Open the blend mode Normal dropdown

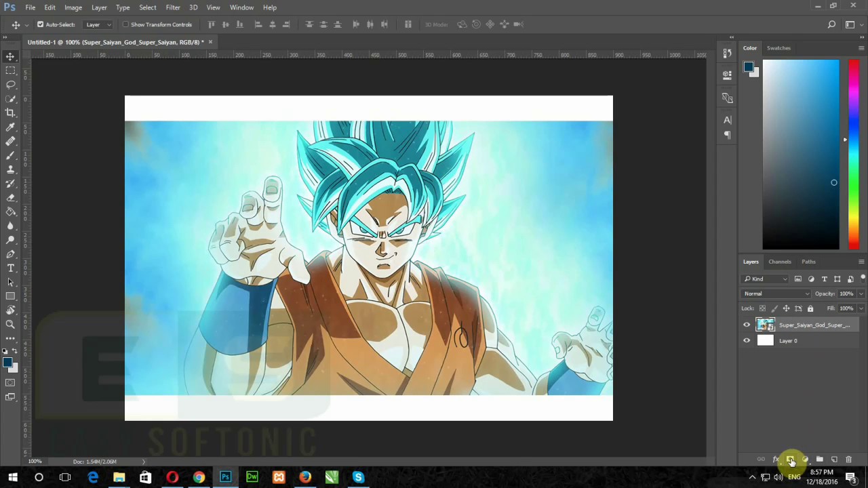pos(776,293)
